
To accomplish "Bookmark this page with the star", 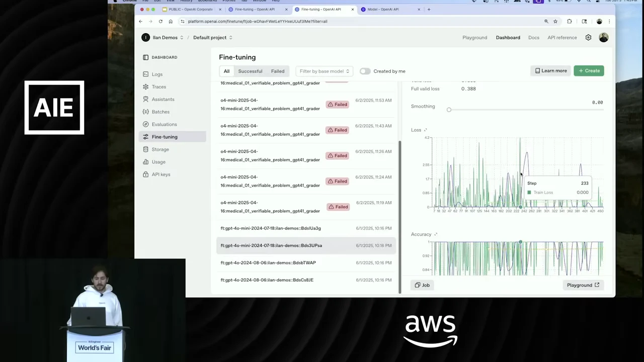I will [x=555, y=22].
